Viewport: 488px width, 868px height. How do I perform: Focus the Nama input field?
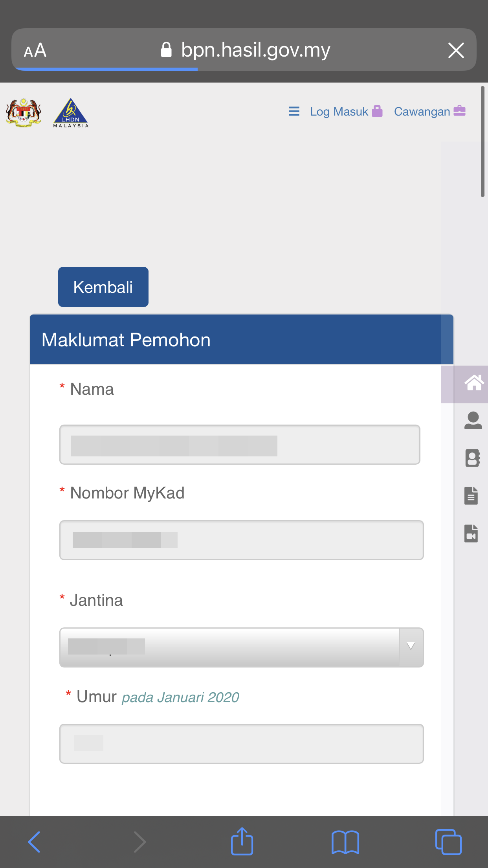point(240,445)
